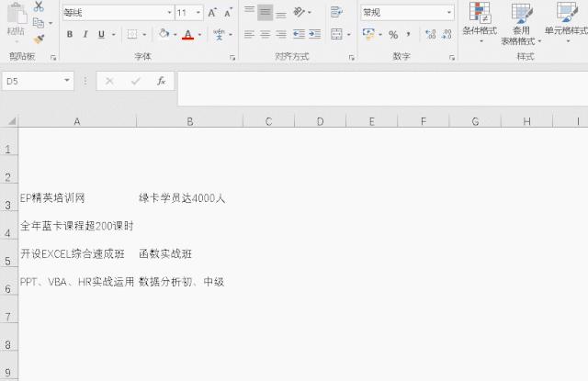Select cell PPT、VBA、HR实战运用

[77, 281]
